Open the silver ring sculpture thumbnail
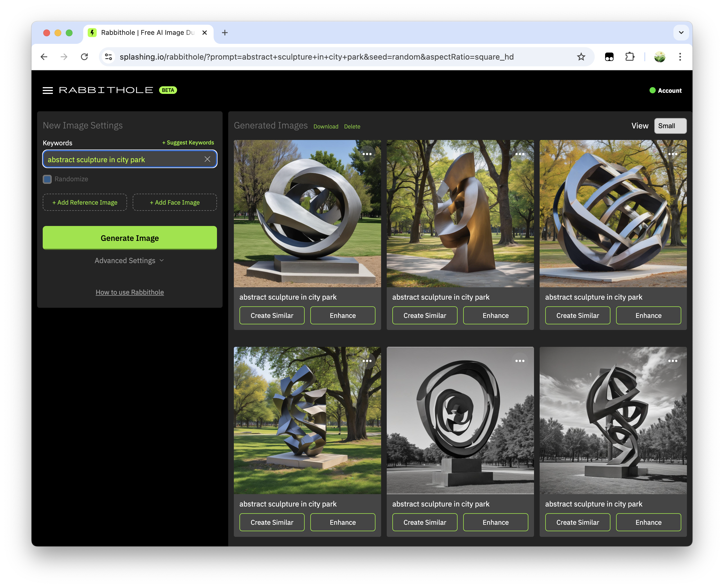The height and width of the screenshot is (588, 724). pyautogui.click(x=307, y=213)
